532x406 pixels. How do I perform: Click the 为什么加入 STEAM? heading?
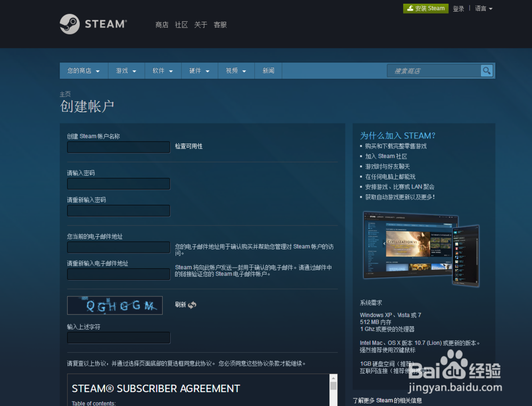click(397, 136)
